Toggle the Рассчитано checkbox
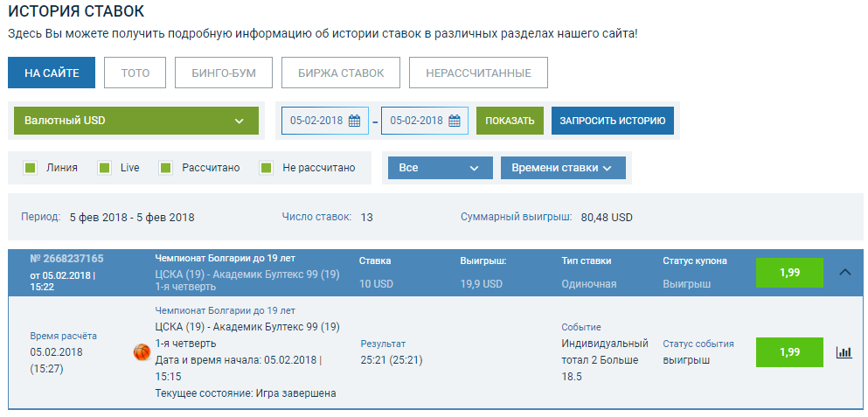This screenshot has width=868, height=417. click(165, 167)
